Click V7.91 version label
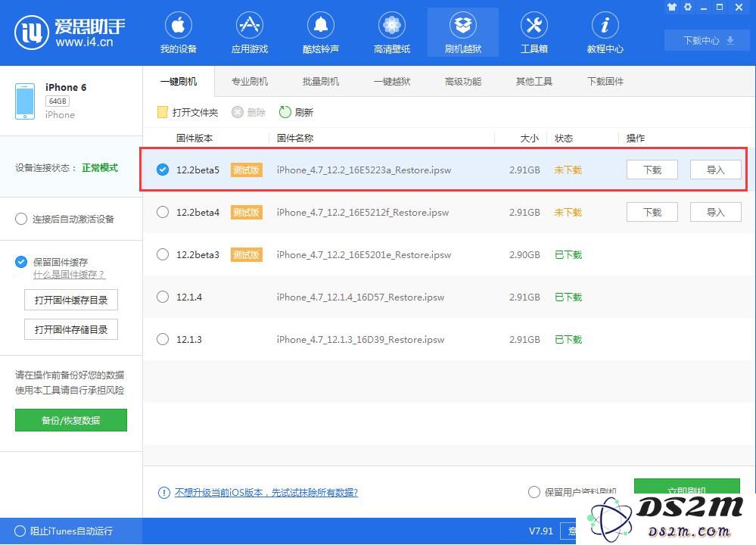This screenshot has height=545, width=756. (x=541, y=531)
